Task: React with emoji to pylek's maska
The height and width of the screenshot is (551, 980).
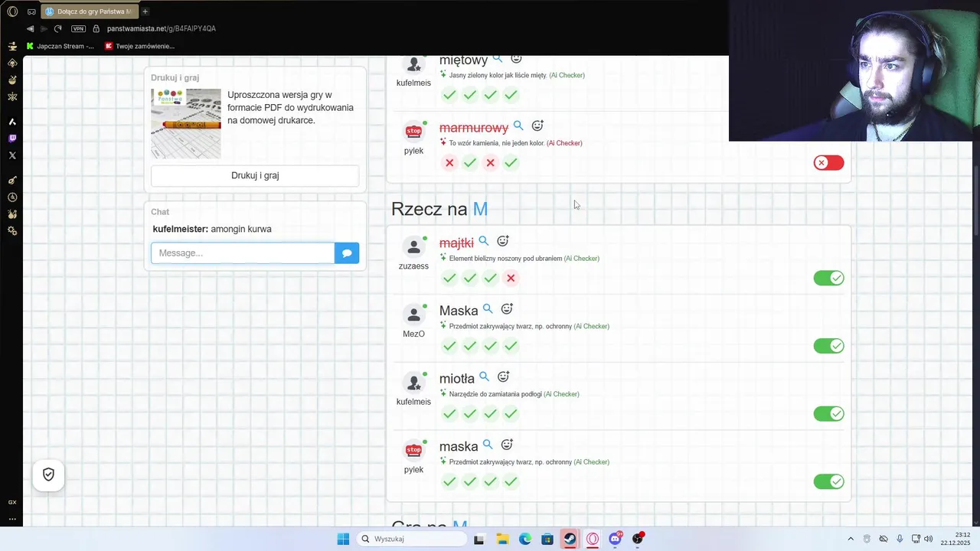Action: (507, 445)
